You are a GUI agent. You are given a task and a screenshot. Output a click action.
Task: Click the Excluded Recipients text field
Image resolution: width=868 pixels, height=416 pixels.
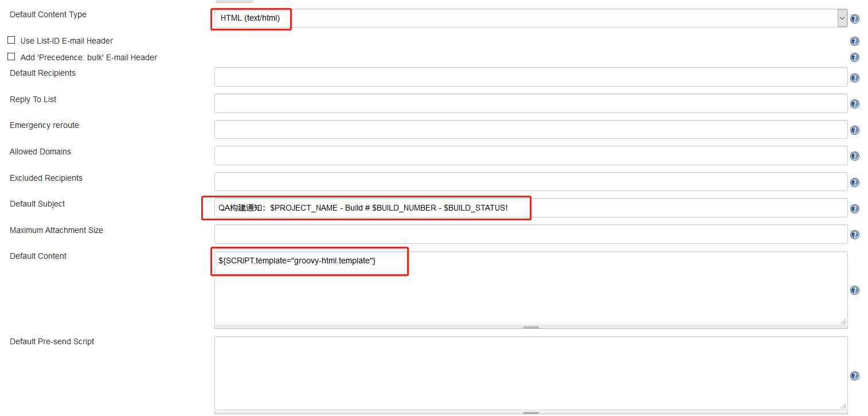point(531,181)
